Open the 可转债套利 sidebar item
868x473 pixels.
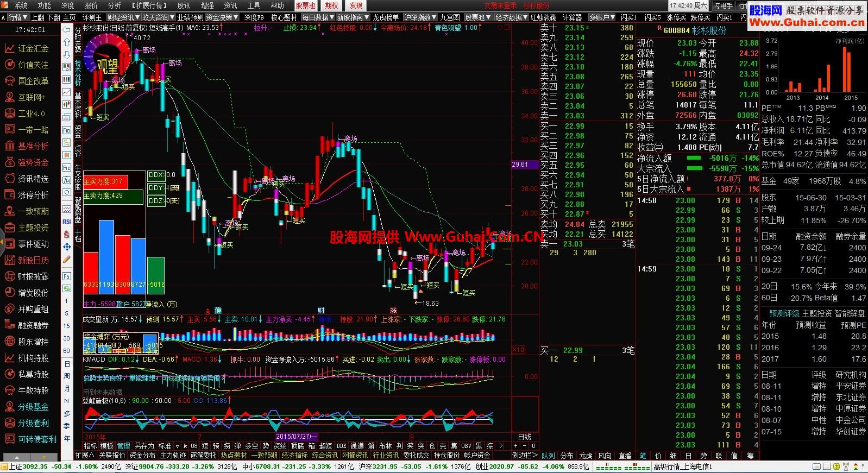click(x=32, y=439)
